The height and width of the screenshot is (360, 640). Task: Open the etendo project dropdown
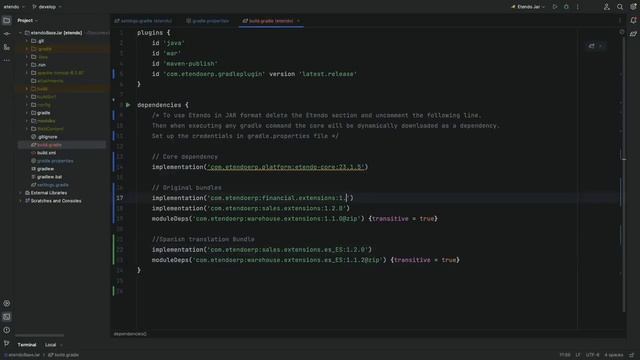pos(14,7)
